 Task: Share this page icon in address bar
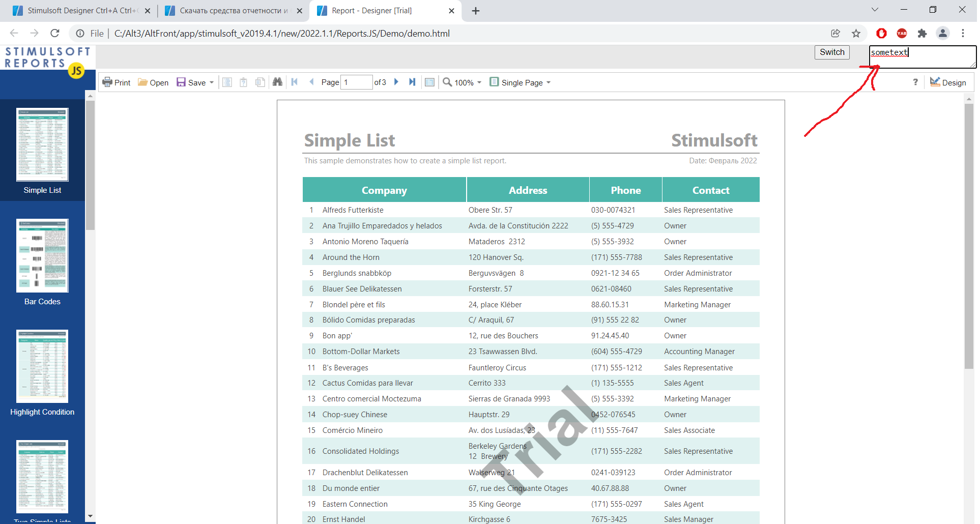(x=835, y=33)
